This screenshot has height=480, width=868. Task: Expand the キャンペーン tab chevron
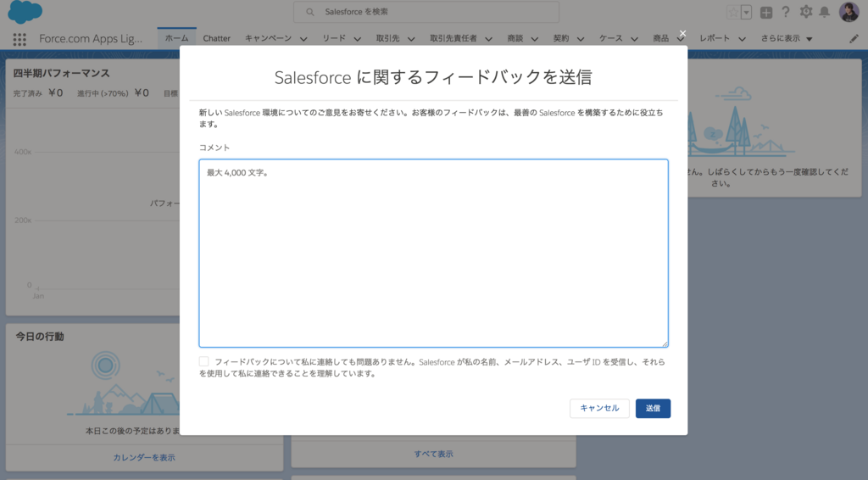[x=303, y=39]
